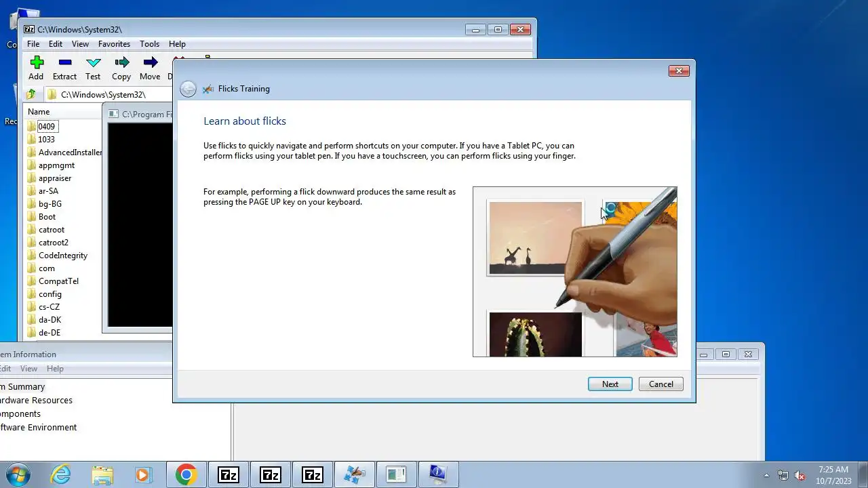The height and width of the screenshot is (488, 868).
Task: Select the CodeIntegrity folder
Action: (63, 255)
